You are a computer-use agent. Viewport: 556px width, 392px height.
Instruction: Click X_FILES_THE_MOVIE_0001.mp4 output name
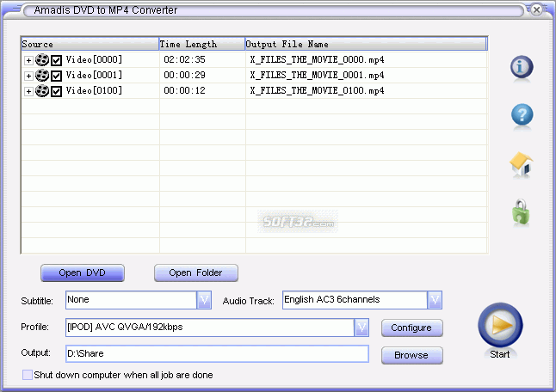click(x=317, y=75)
